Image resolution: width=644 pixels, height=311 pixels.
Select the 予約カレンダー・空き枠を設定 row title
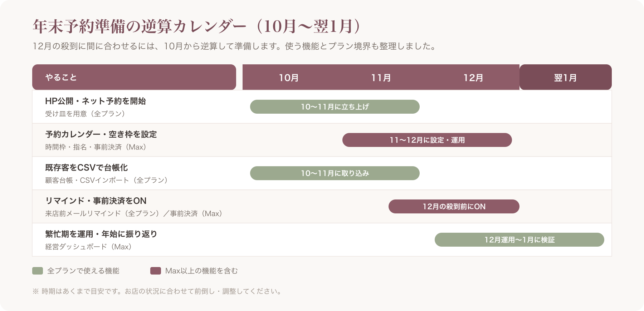point(101,134)
